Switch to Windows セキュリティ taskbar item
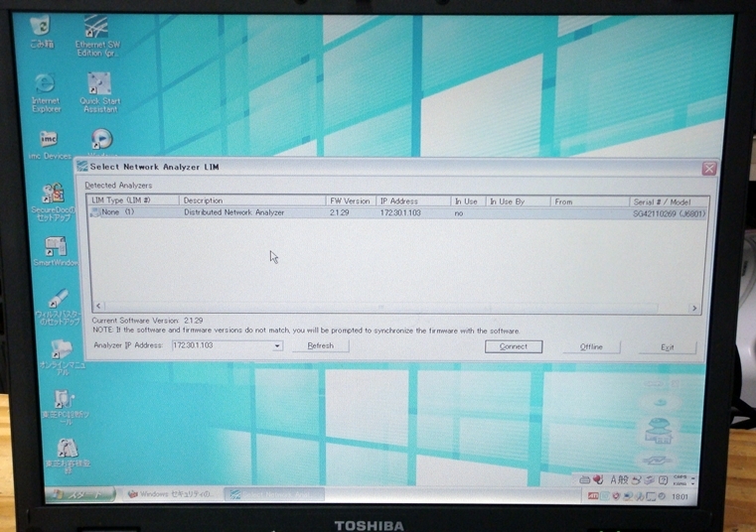 171,494
